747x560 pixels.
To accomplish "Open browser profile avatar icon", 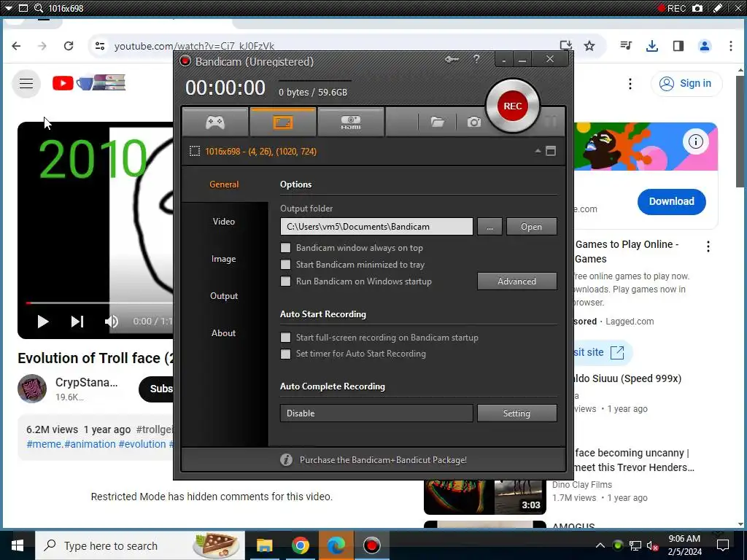I will 704,46.
